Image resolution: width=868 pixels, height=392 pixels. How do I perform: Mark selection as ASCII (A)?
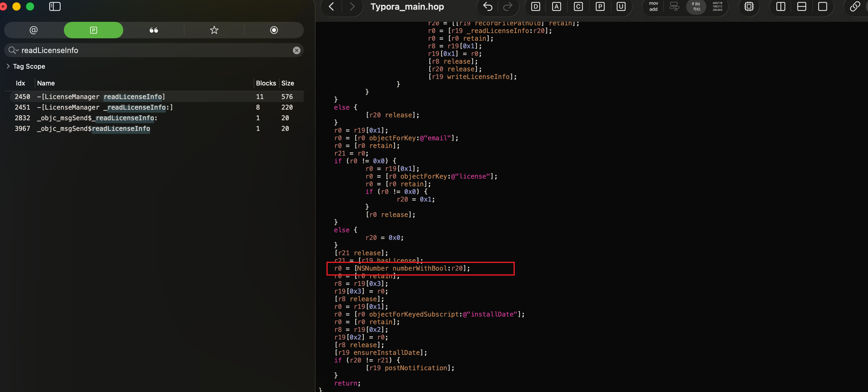pos(557,6)
